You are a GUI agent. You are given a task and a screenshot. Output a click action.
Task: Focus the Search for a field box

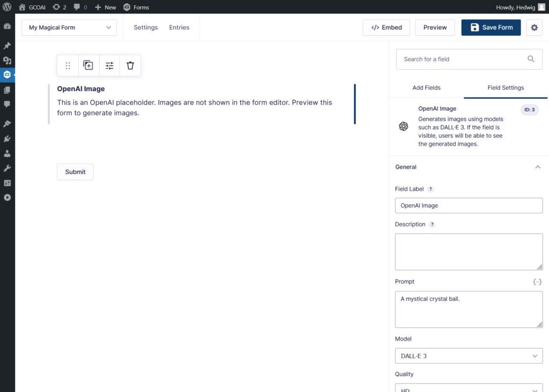[x=469, y=59]
